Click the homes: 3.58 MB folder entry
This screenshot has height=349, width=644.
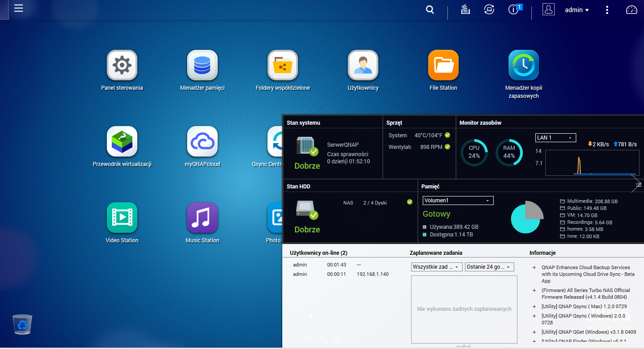tap(583, 229)
